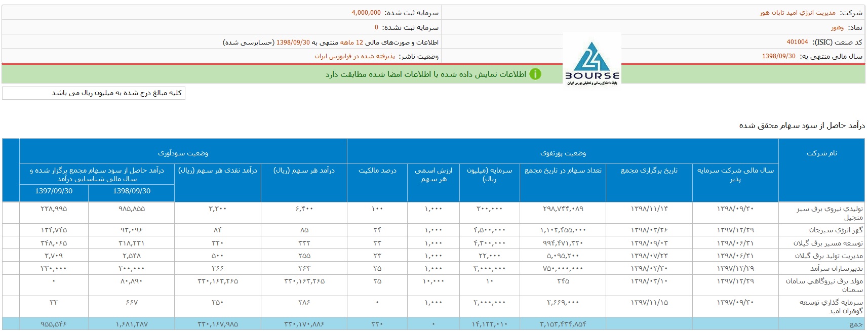Viewport: 868px width, 331px height.
Task: Click dividend income ۹۳,۰۹۶
Action: (x=132, y=230)
